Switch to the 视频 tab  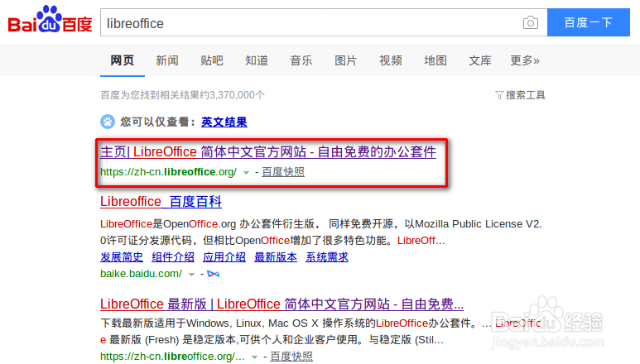(391, 60)
